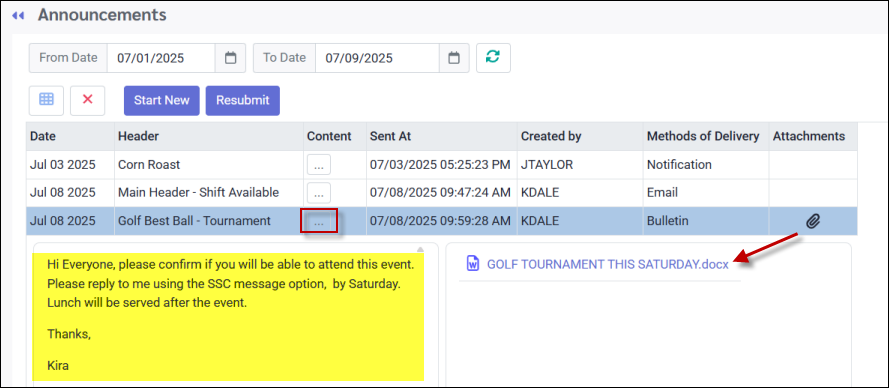889x388 pixels.
Task: Click the Content column header
Action: (x=335, y=136)
